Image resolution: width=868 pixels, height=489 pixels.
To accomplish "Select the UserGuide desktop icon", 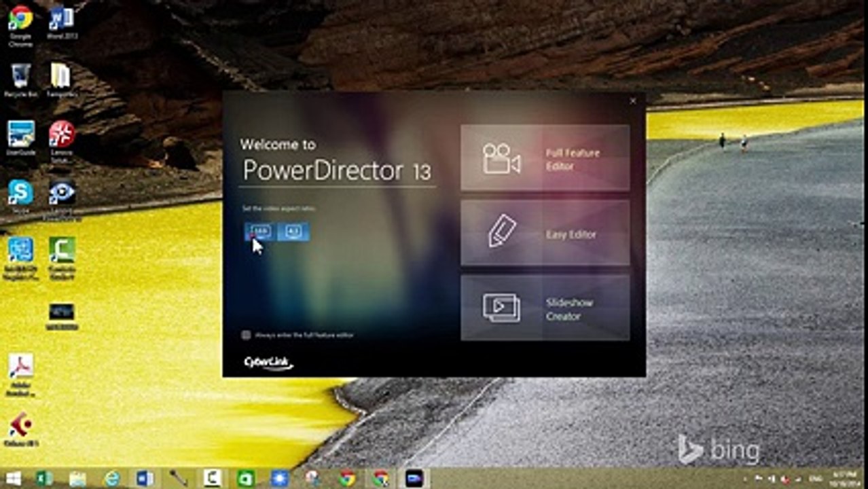I will coord(20,139).
